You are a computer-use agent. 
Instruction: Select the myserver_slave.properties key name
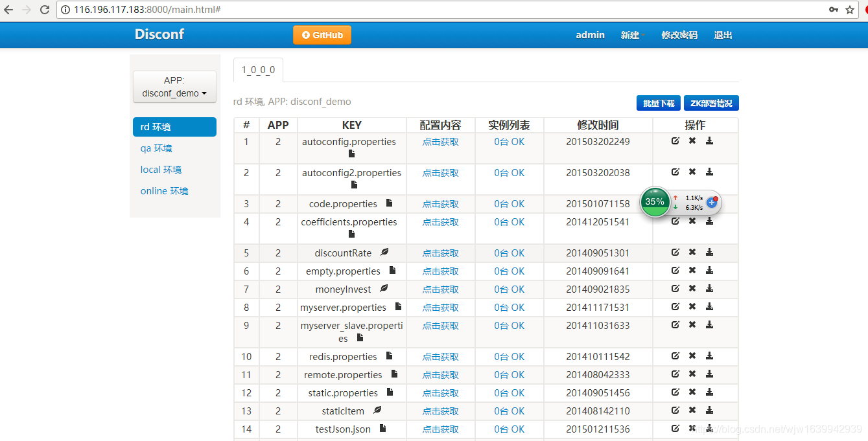coord(351,332)
